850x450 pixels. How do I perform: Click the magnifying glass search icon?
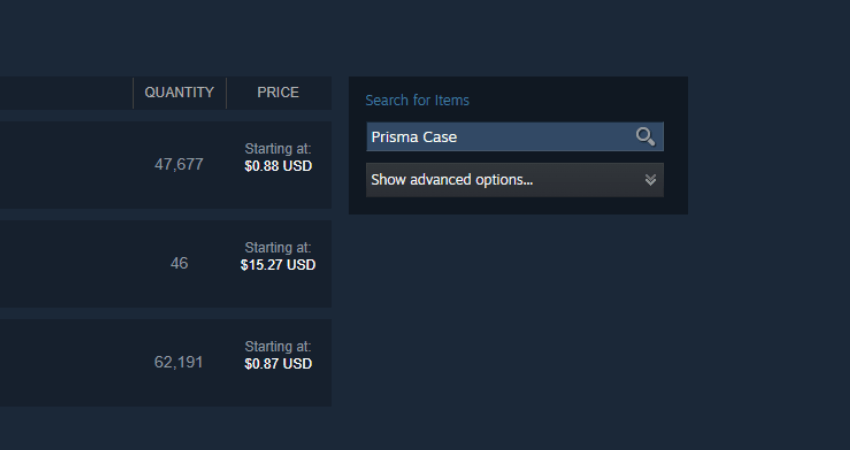point(645,137)
